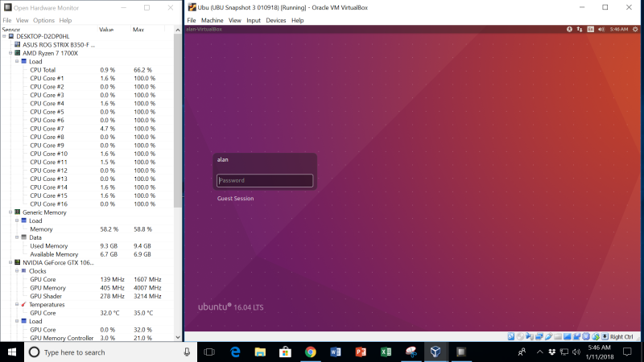This screenshot has width=644, height=362.
Task: Click Cortana microphone button
Action: point(187,352)
